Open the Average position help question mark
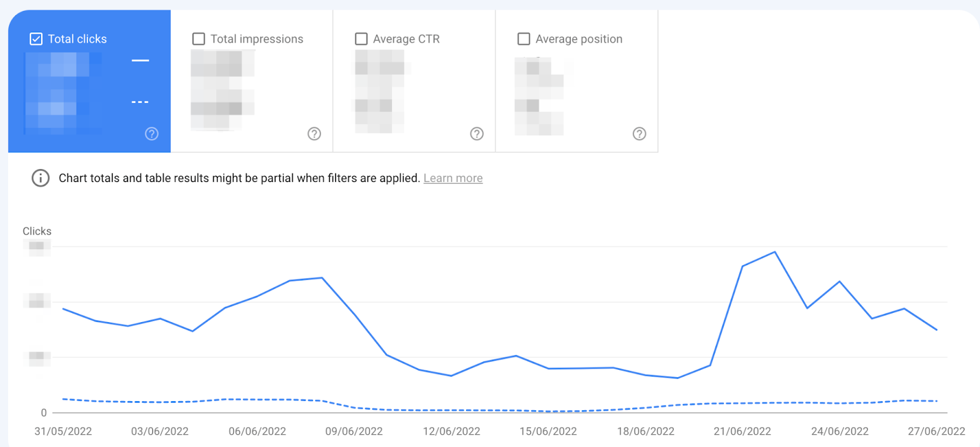 (x=639, y=133)
